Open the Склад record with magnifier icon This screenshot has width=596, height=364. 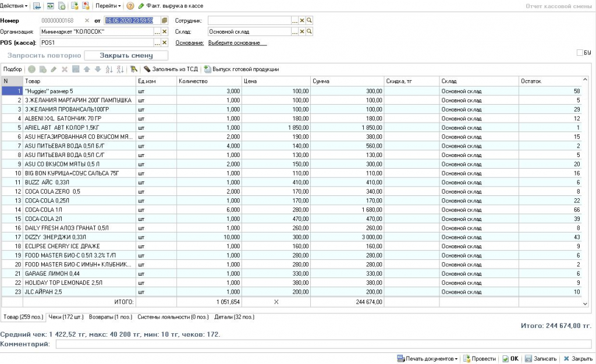click(x=310, y=32)
